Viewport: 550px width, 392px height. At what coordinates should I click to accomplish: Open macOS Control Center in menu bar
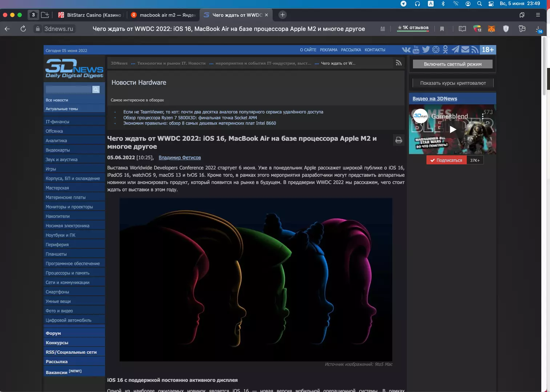coord(491,4)
